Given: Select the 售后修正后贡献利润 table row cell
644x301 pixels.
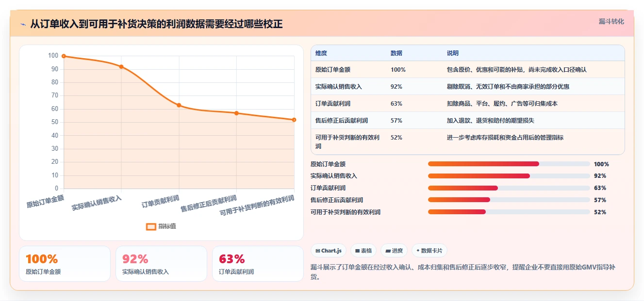Looking at the screenshot, I should (342, 121).
